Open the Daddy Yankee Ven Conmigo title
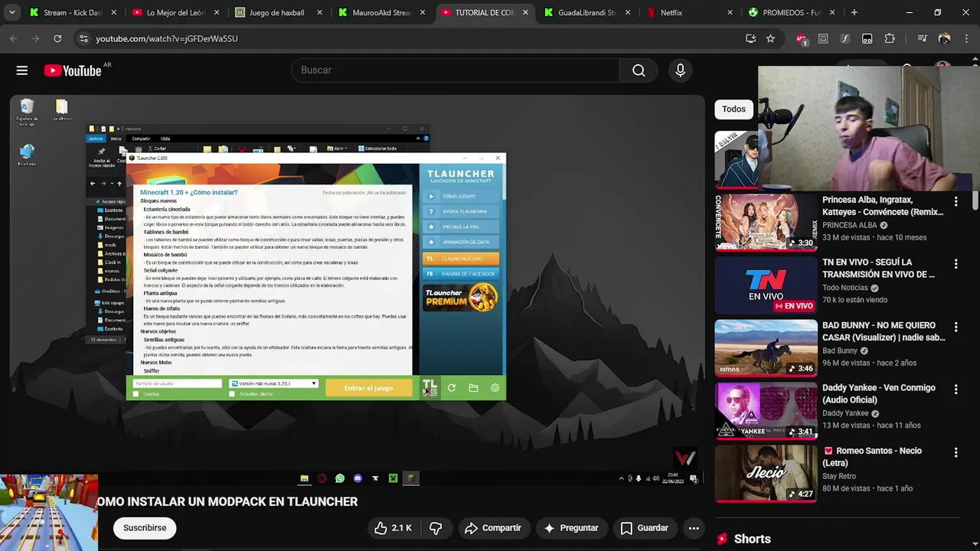Screen dimensions: 980x551 879,394
